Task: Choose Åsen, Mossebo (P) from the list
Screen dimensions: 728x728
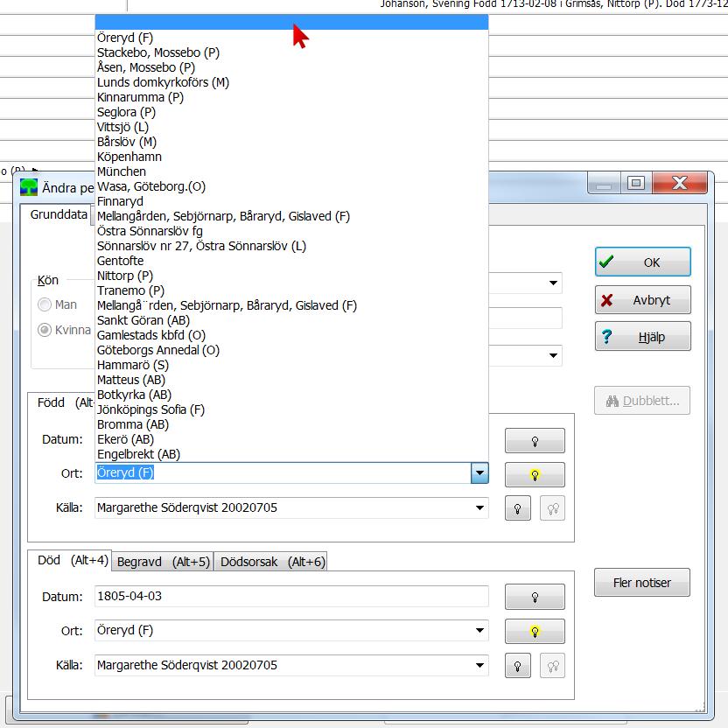Action: (291, 67)
